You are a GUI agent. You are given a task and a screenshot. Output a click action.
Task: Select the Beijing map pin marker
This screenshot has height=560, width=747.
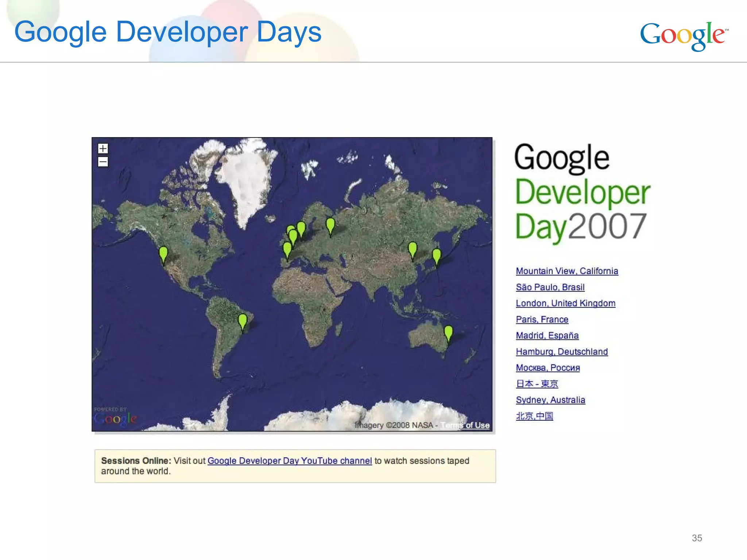(413, 251)
